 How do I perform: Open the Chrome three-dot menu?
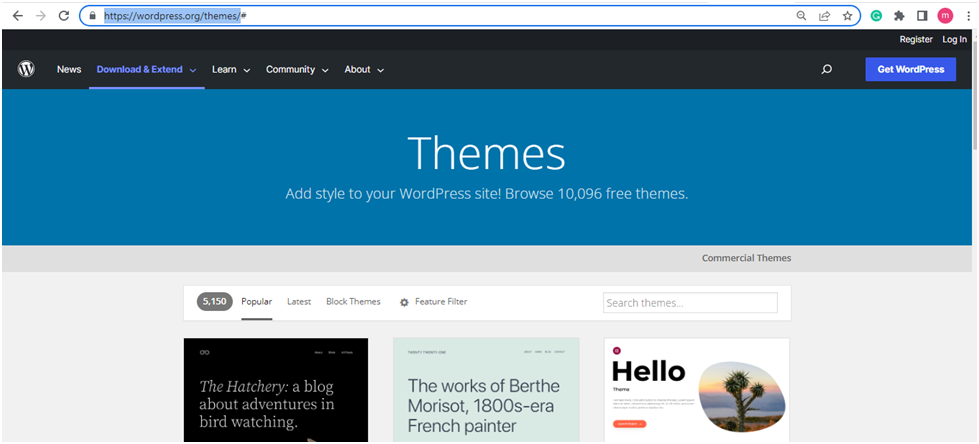968,16
